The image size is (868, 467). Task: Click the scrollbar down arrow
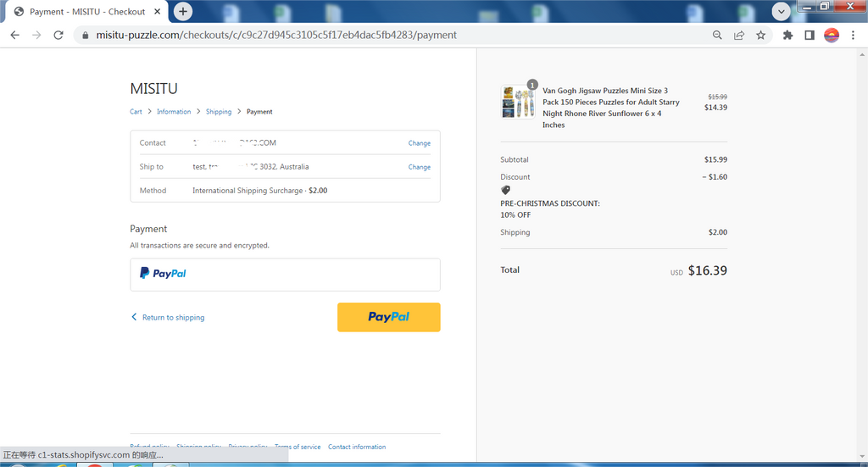862,457
